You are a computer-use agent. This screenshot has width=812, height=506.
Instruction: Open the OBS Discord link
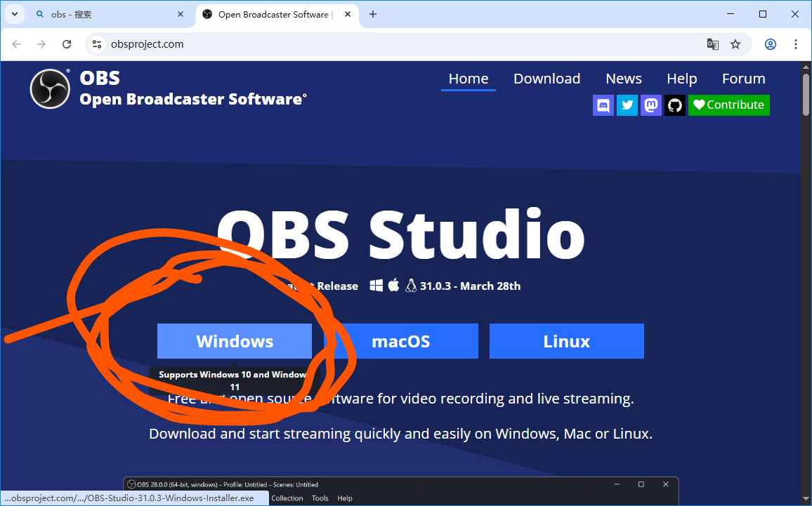click(x=603, y=105)
